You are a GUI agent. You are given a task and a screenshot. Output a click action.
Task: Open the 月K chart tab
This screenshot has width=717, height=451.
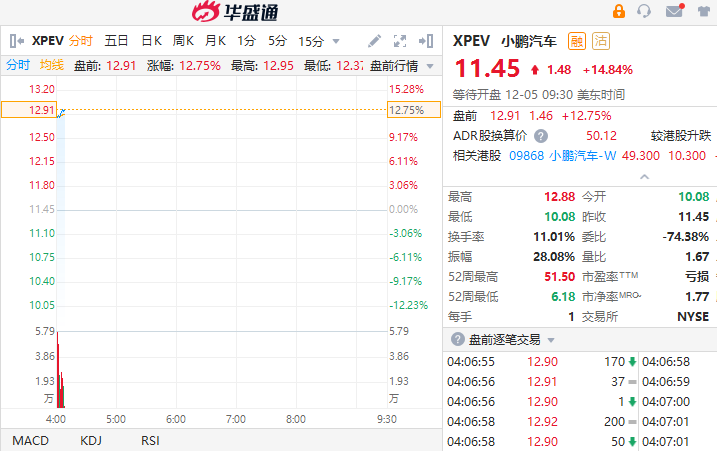215,41
